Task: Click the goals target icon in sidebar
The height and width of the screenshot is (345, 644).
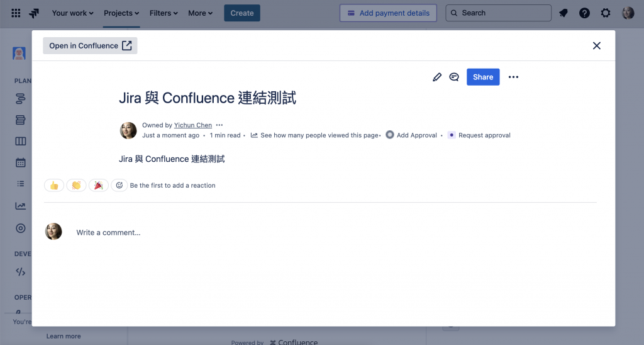Action: (x=21, y=229)
